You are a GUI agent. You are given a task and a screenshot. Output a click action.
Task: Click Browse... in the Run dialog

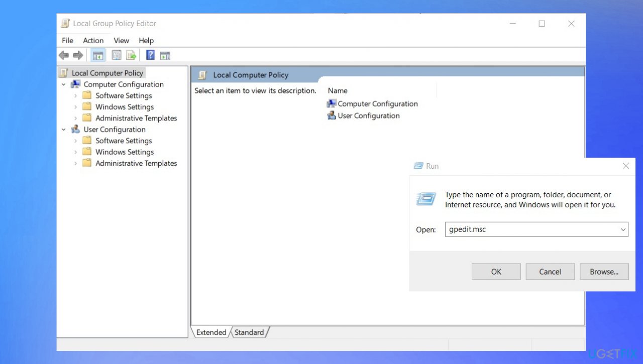(604, 272)
